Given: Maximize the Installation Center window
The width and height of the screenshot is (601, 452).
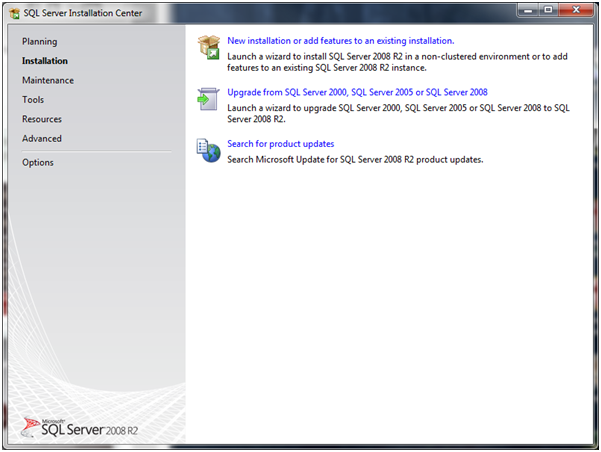Looking at the screenshot, I should 548,10.
